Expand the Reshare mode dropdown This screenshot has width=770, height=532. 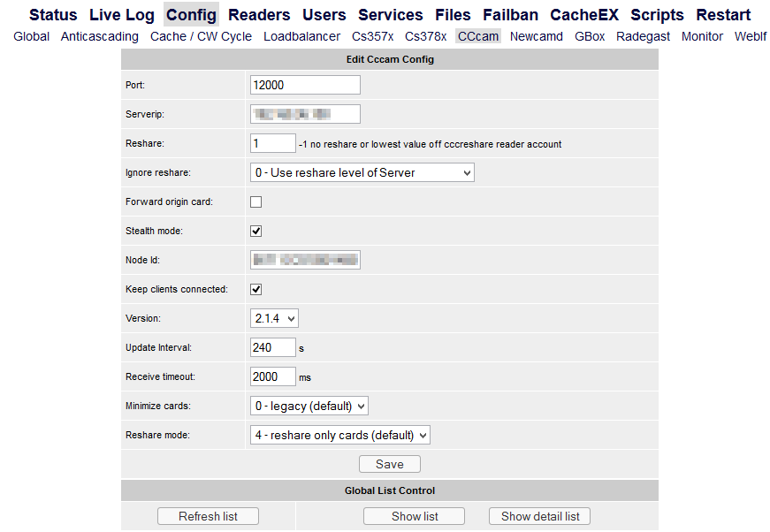(340, 436)
